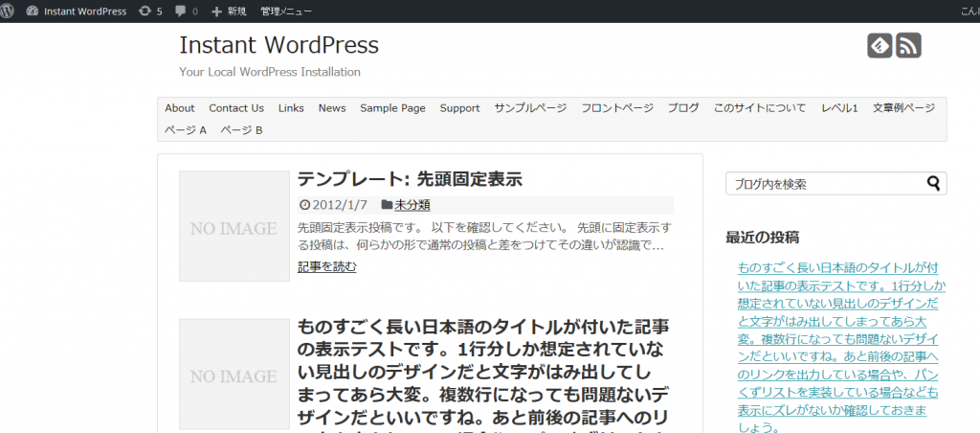
Task: Open 文章例ページ menu item
Action: tap(903, 108)
